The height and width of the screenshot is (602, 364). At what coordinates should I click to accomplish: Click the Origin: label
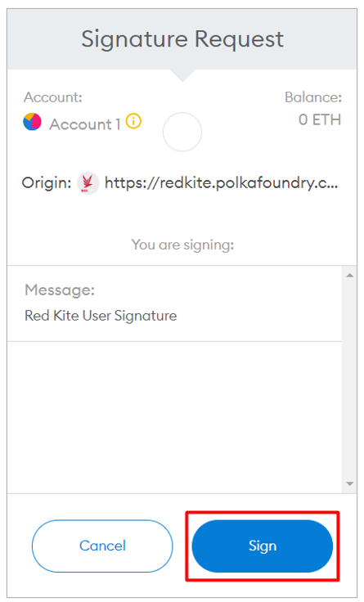point(47,182)
